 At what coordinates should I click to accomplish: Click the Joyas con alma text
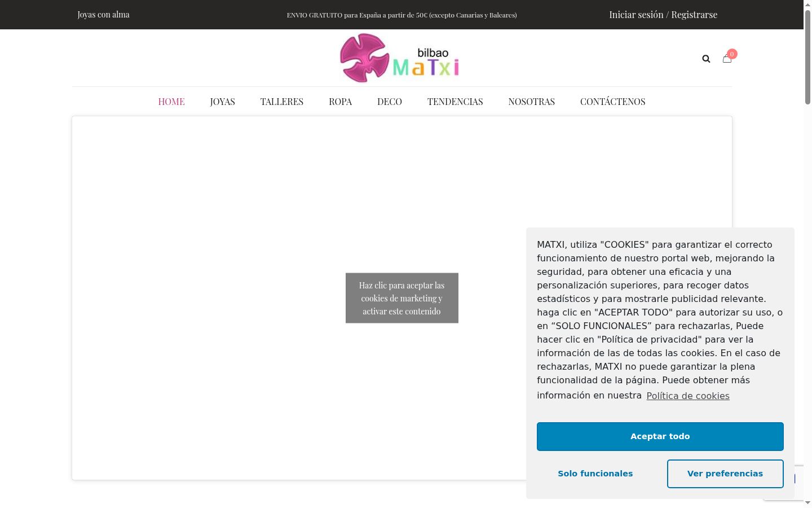[104, 15]
